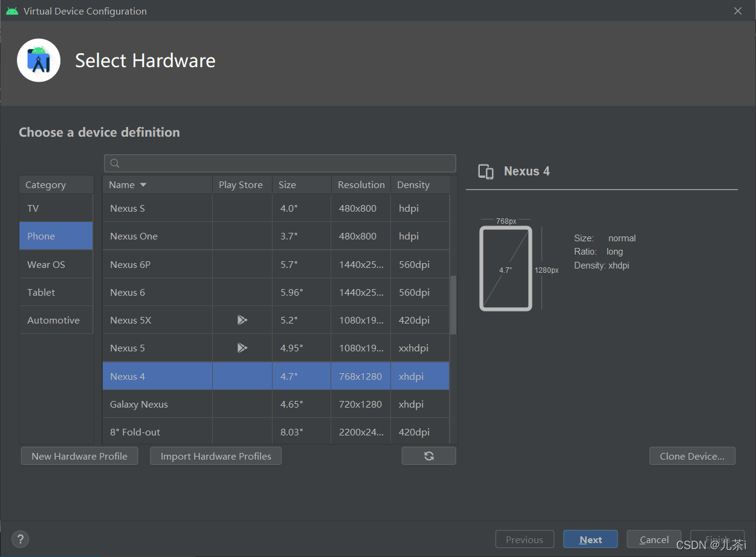Click the 5.7" size cell
Viewport: 756px width, 557px height.
(x=302, y=264)
